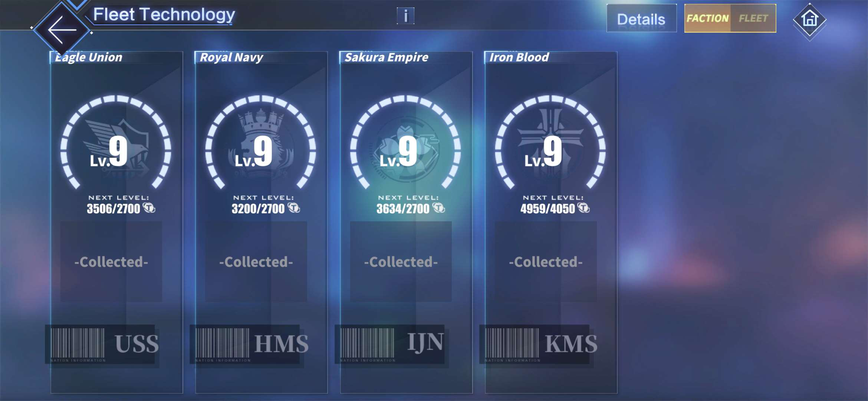Tap the Eagle Union Collected reward box

pos(111,262)
